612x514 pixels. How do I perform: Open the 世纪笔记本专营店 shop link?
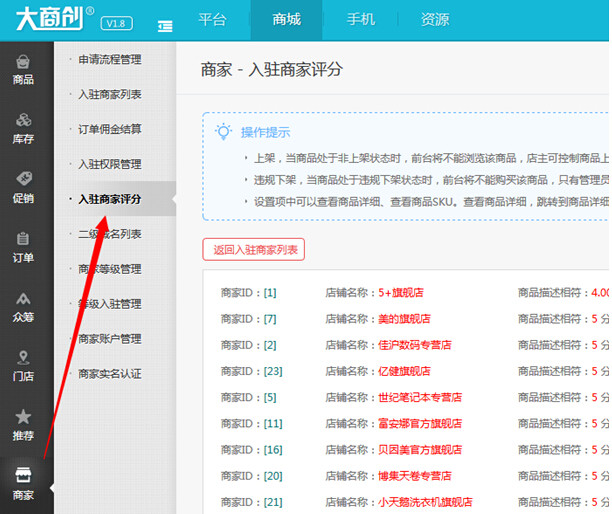(420, 397)
